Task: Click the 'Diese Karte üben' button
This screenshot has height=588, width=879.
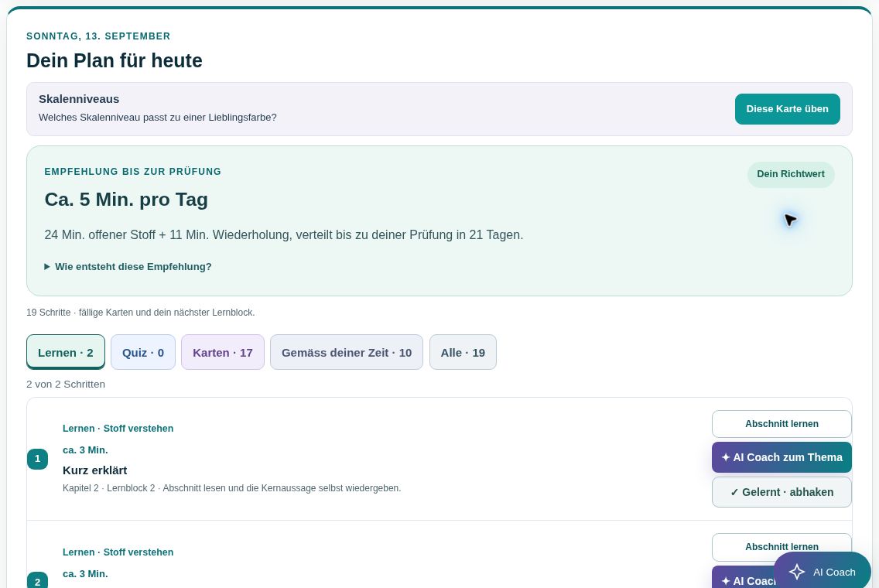Action: pos(787,109)
